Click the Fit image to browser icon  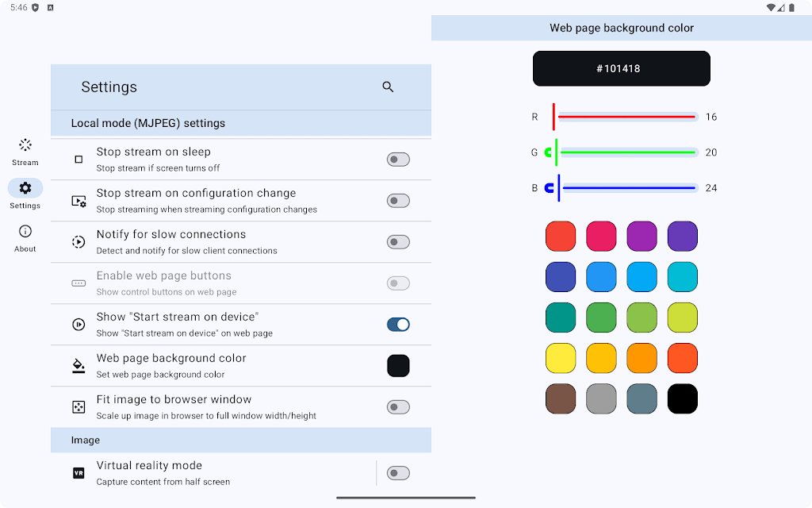click(x=79, y=407)
